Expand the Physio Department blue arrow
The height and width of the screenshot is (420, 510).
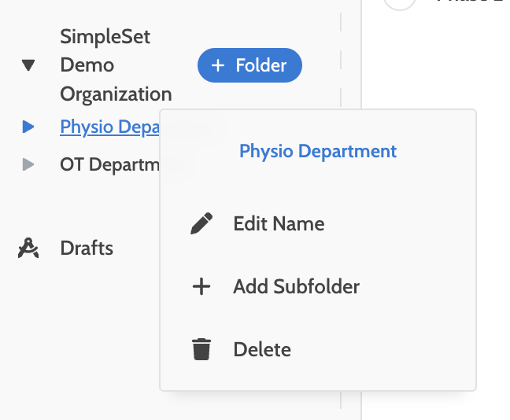[x=28, y=126]
